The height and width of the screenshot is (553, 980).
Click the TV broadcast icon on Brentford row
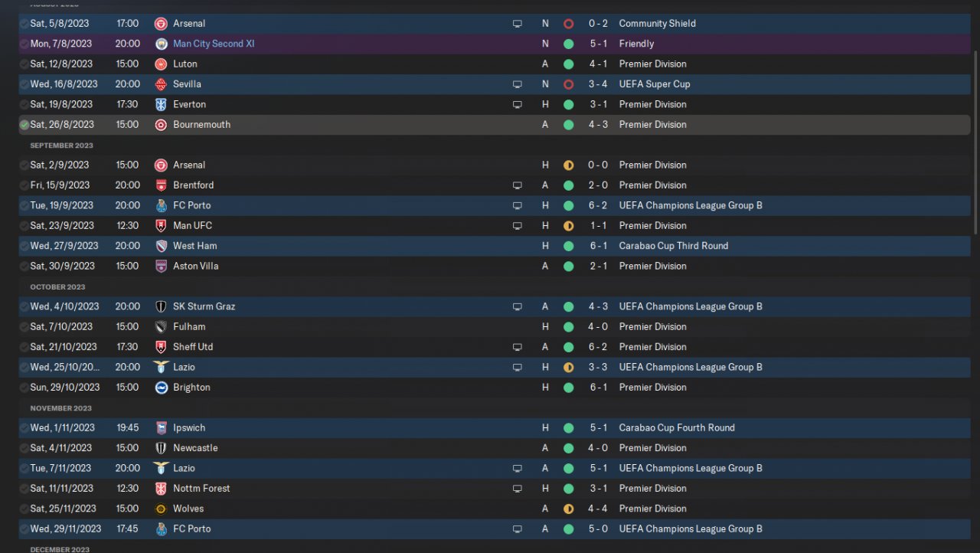click(517, 185)
